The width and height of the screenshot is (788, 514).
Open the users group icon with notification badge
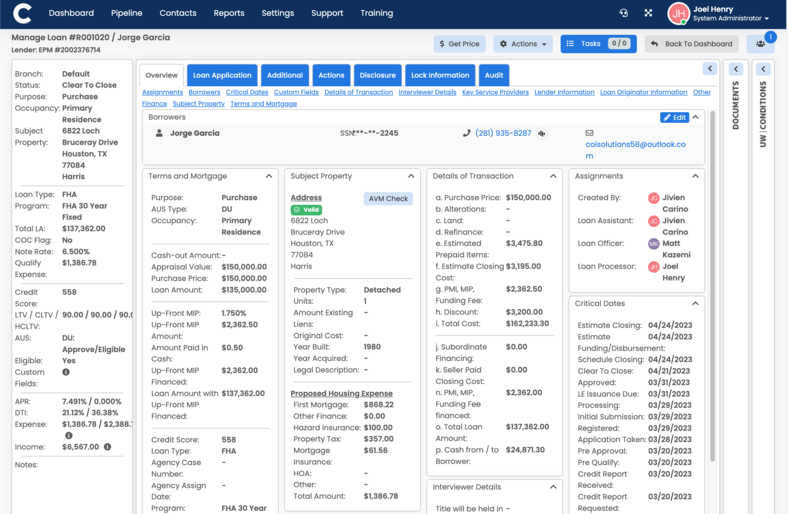pyautogui.click(x=760, y=44)
